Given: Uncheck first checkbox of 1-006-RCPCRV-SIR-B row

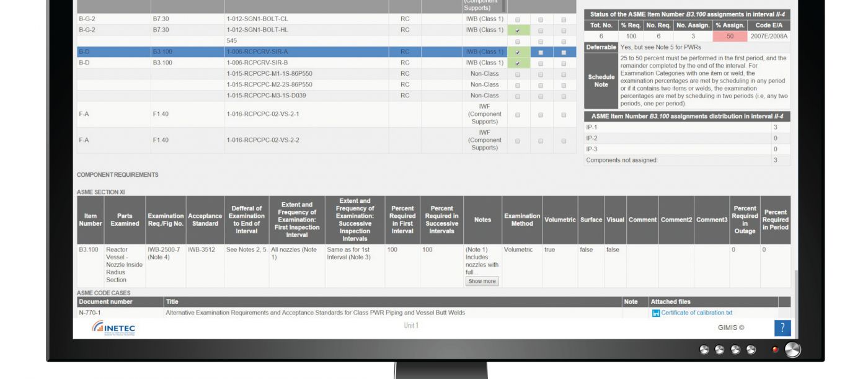Looking at the screenshot, I should (x=518, y=63).
